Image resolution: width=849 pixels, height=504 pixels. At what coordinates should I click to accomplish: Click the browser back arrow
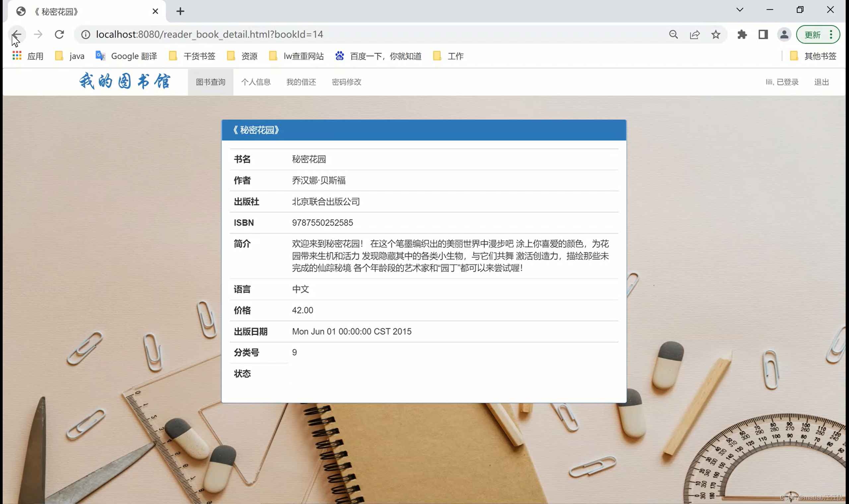click(17, 34)
